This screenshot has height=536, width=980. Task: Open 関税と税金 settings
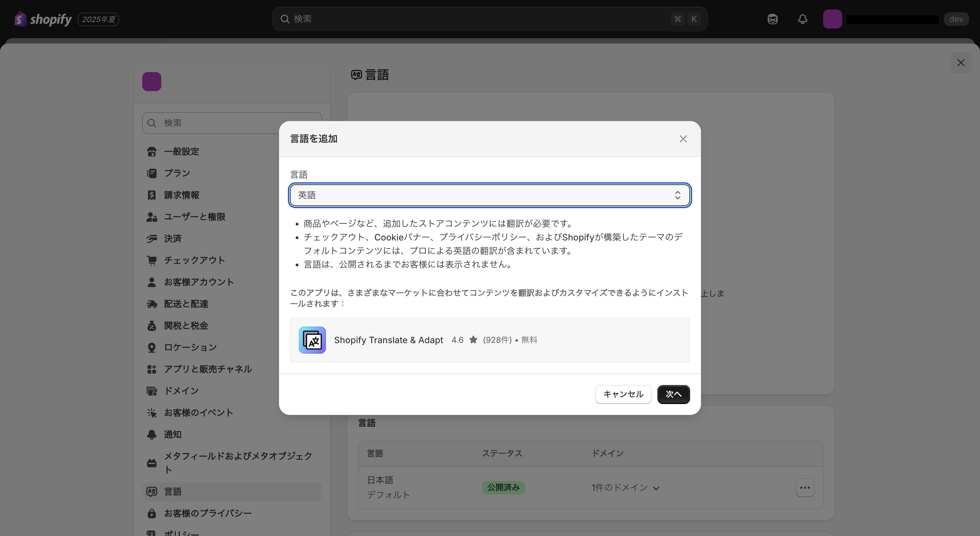point(232,325)
